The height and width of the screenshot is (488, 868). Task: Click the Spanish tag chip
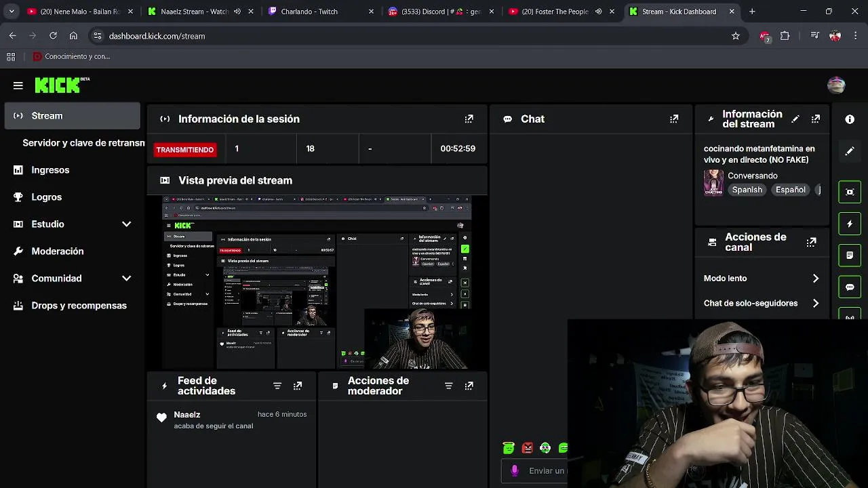click(747, 190)
